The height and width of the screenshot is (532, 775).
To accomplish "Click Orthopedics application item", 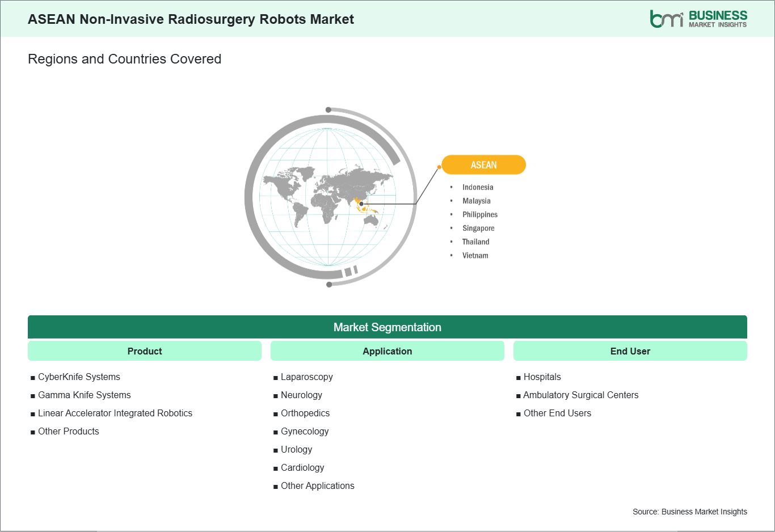I will (x=305, y=413).
